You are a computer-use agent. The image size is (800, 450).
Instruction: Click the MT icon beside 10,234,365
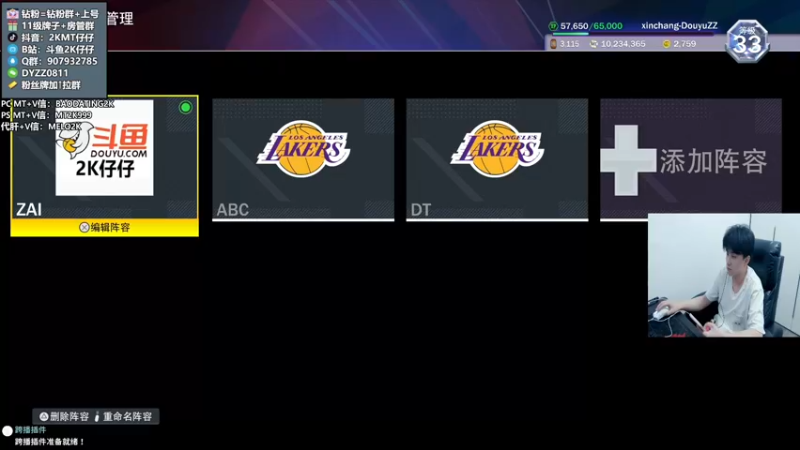(x=594, y=44)
